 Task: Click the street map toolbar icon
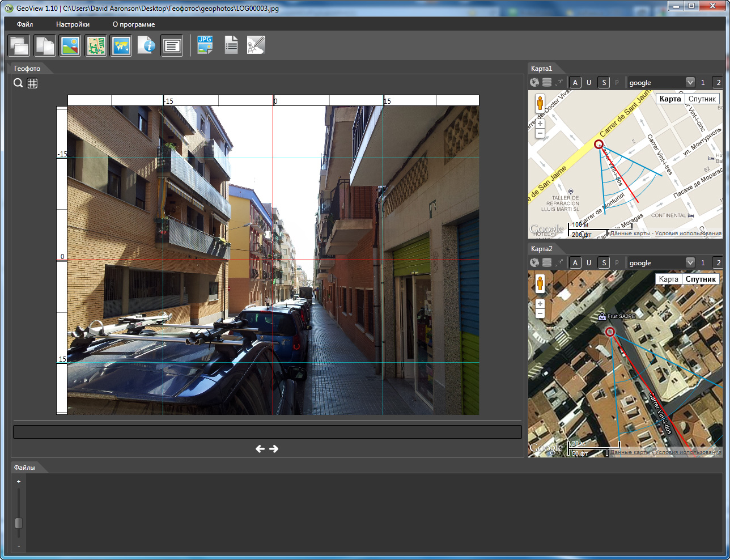click(x=96, y=45)
